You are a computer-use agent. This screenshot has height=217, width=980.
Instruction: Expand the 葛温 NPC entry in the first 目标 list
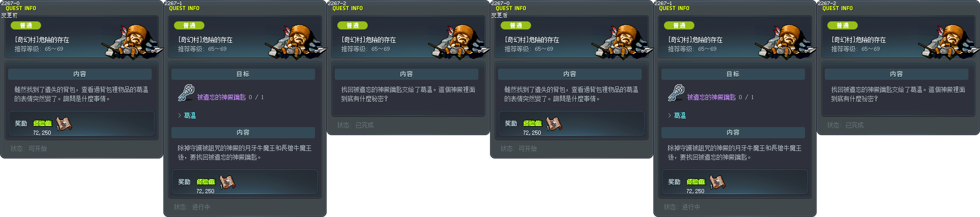(x=187, y=115)
